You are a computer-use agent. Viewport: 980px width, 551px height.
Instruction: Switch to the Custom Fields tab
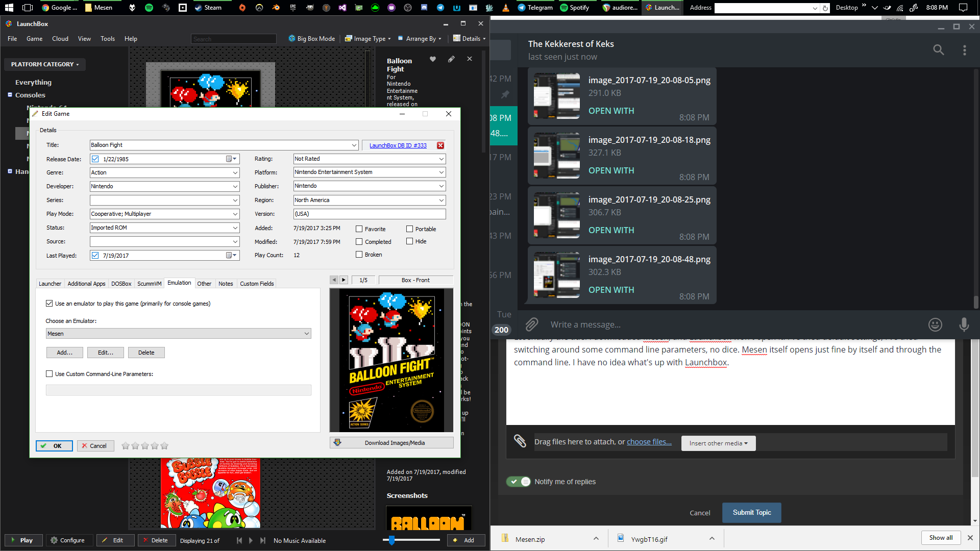(x=257, y=284)
